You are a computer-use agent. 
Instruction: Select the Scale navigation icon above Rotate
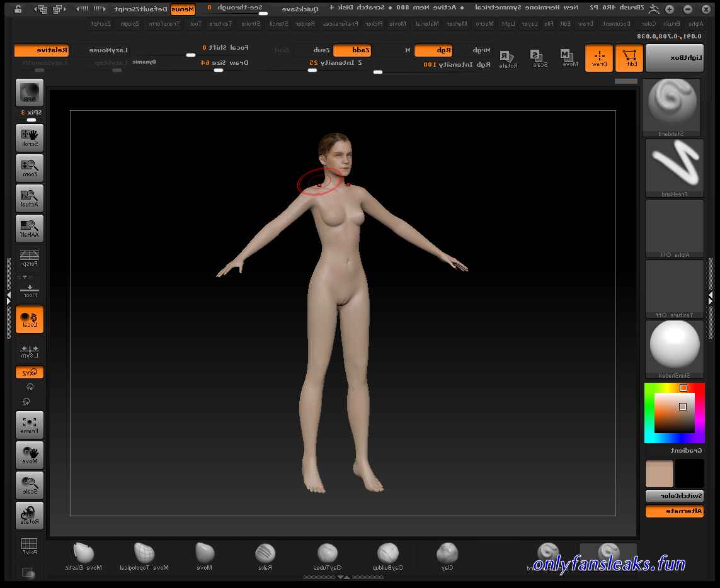tap(30, 485)
